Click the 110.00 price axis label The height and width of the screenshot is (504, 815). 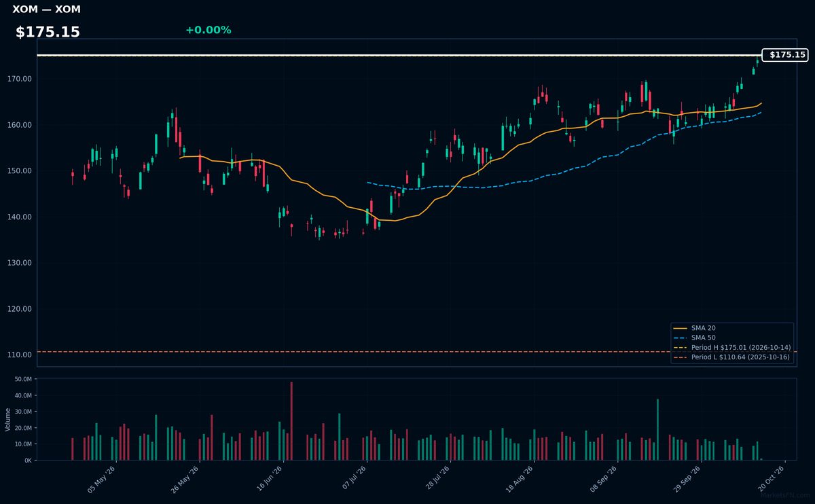click(20, 355)
